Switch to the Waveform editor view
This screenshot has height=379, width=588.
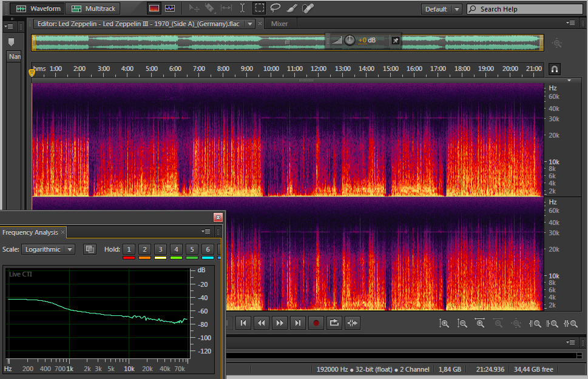click(x=38, y=8)
